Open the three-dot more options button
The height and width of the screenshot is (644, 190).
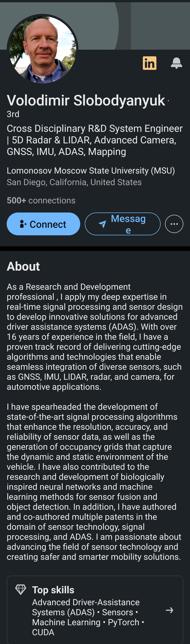174,224
